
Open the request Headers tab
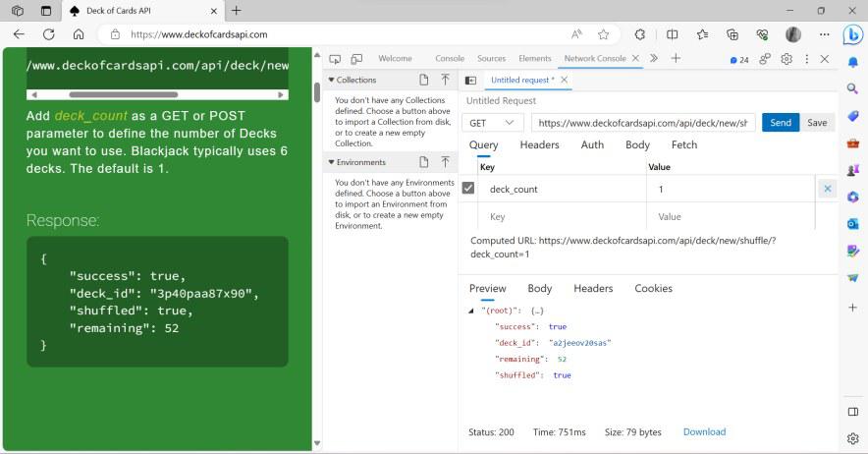pos(539,144)
